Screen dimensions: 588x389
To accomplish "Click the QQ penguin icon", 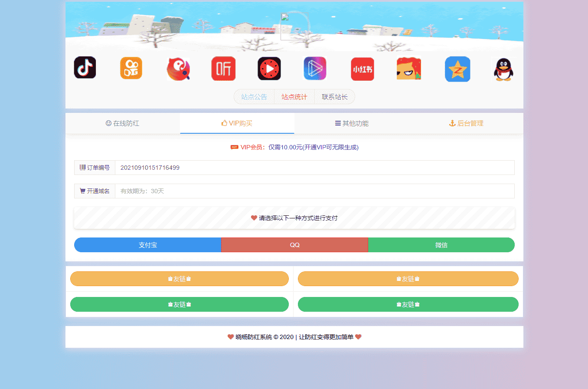I will 504,69.
